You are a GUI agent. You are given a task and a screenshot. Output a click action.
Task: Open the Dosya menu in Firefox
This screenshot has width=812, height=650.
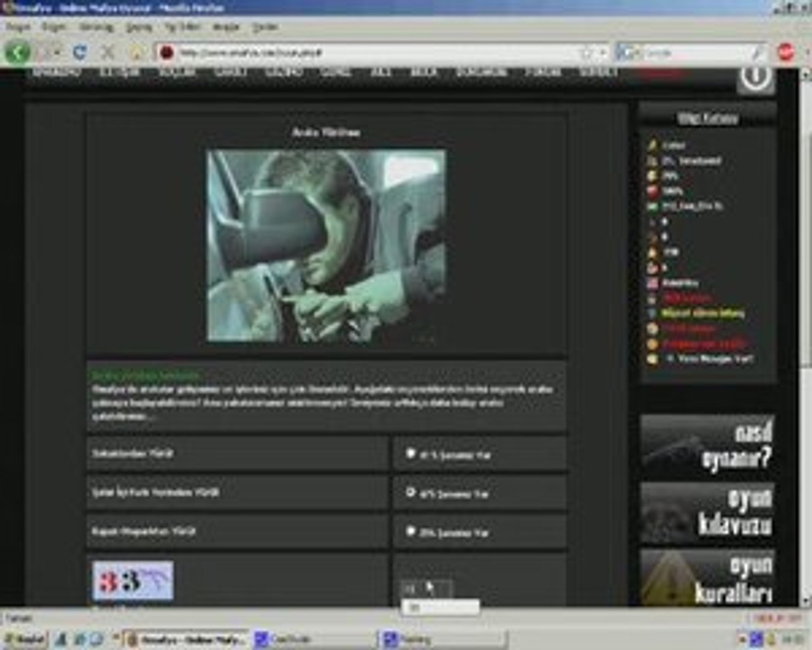click(18, 27)
